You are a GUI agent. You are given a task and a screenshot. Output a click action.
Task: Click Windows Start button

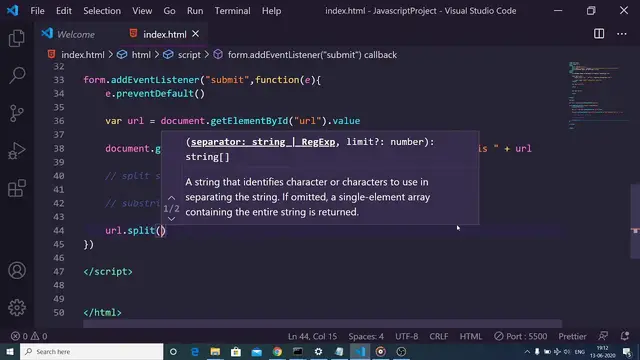[x=10, y=351]
